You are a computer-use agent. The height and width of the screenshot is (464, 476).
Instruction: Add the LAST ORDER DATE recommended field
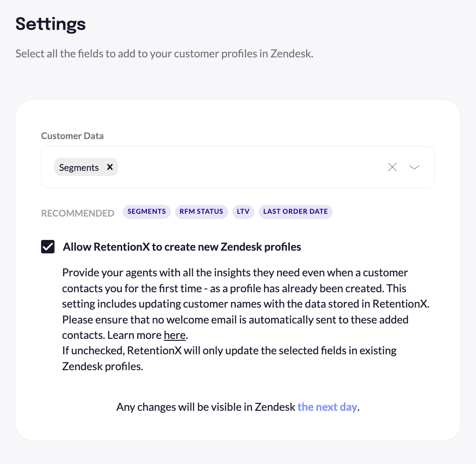tap(295, 211)
